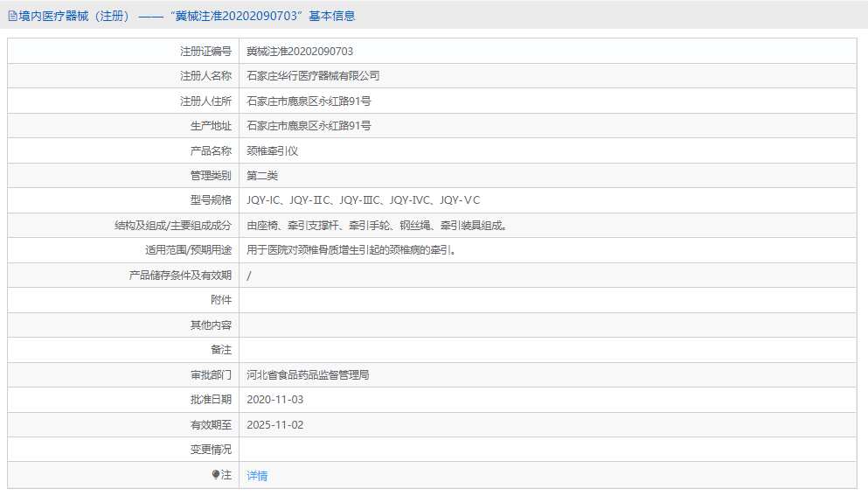Click the slash value in storage conditions row
This screenshot has width=868, height=496.
tap(249, 276)
